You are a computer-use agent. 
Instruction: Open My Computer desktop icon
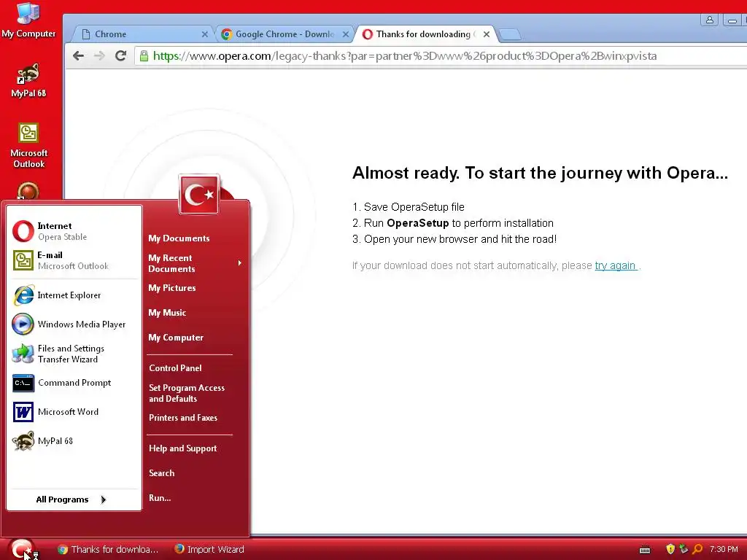coord(28,20)
